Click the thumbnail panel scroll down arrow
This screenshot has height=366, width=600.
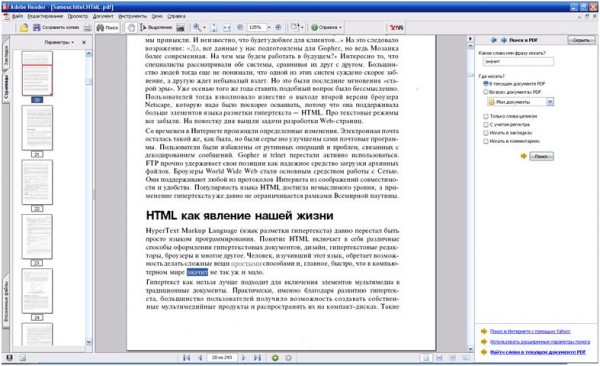[x=89, y=342]
